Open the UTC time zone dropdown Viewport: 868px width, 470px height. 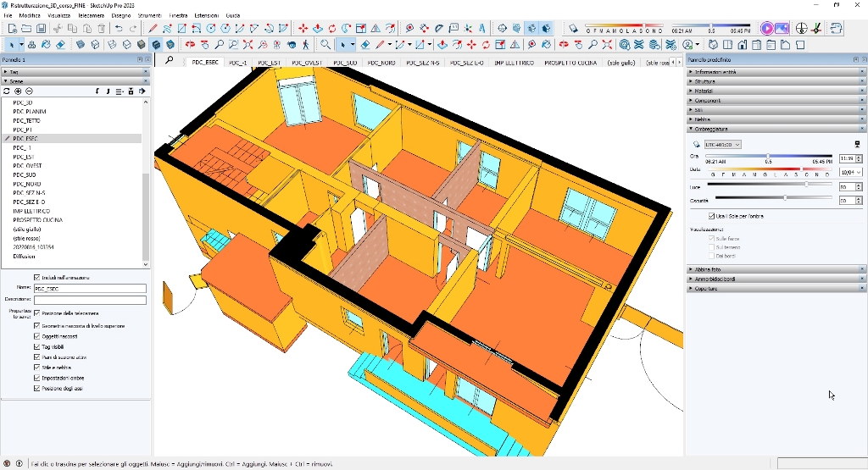pyautogui.click(x=723, y=145)
